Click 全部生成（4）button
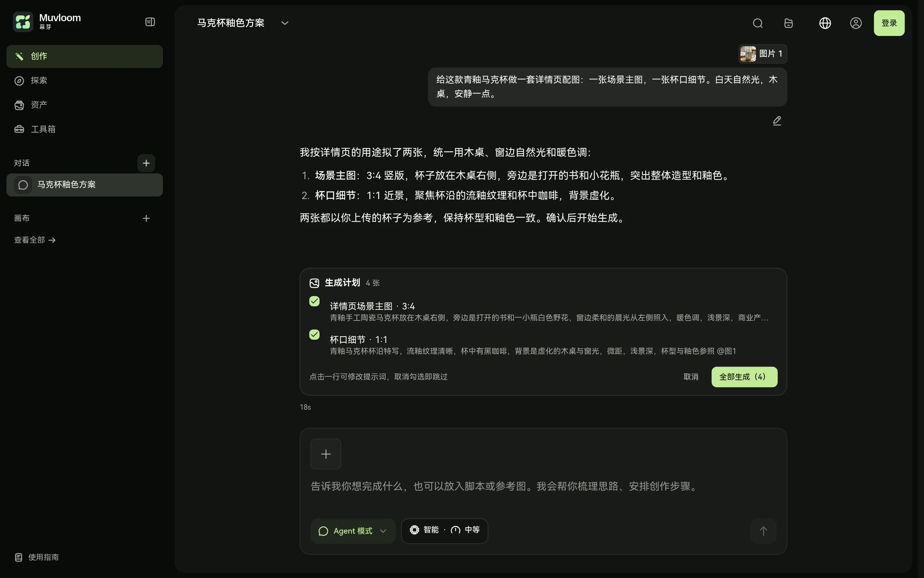This screenshot has height=578, width=924. pos(744,377)
